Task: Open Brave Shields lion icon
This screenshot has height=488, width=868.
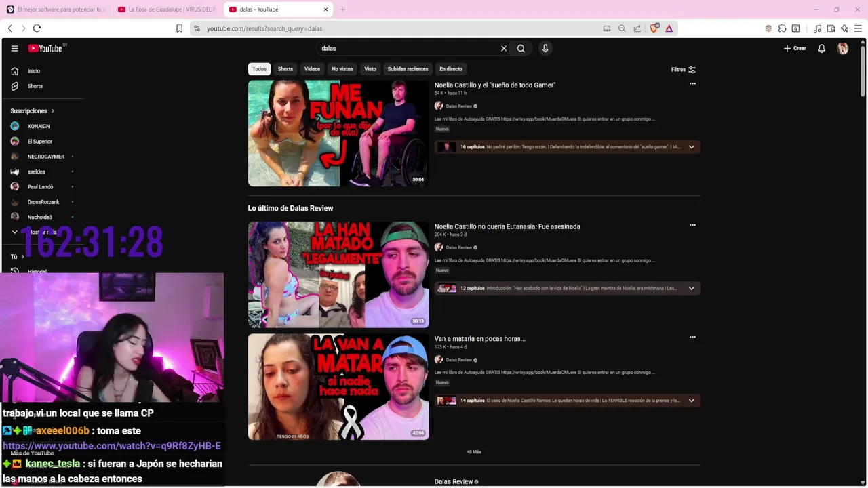Action: point(654,28)
